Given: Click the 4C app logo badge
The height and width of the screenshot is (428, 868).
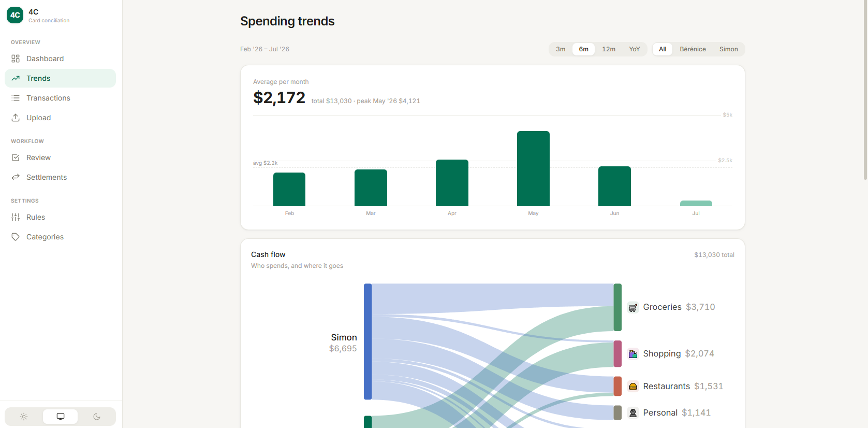Looking at the screenshot, I should [x=15, y=15].
